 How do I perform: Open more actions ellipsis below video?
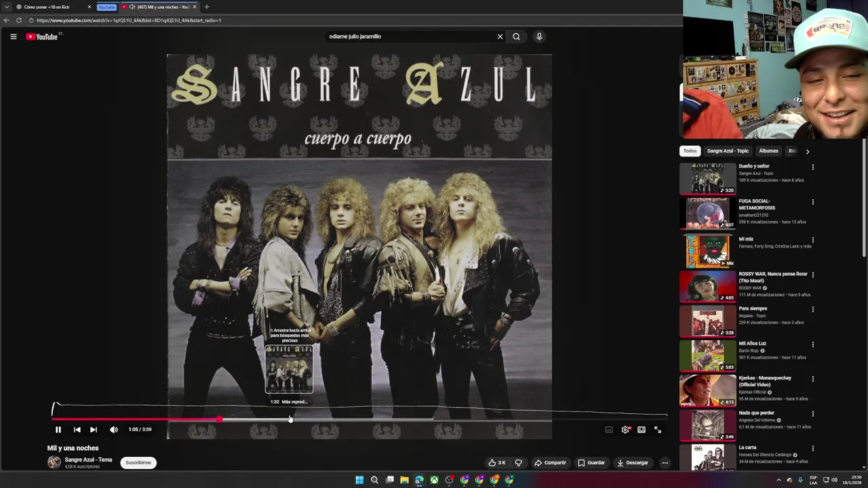(x=665, y=463)
